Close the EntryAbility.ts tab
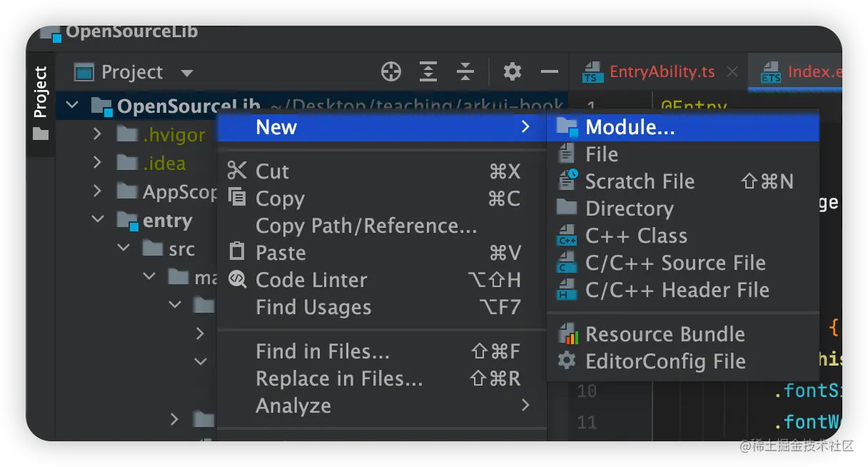 732,71
